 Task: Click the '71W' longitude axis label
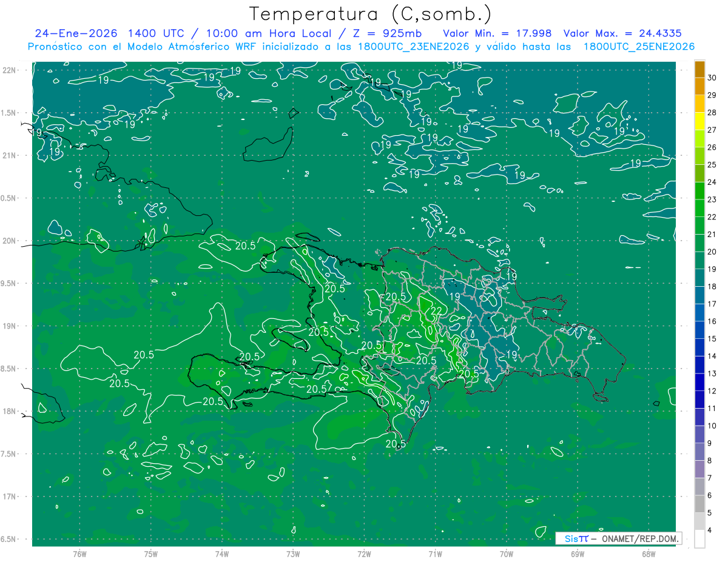[435, 554]
